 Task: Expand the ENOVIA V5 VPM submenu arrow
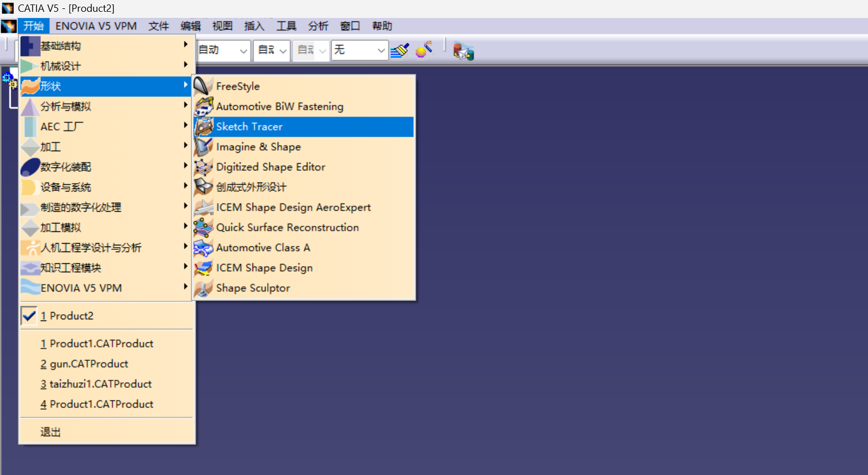[185, 286]
